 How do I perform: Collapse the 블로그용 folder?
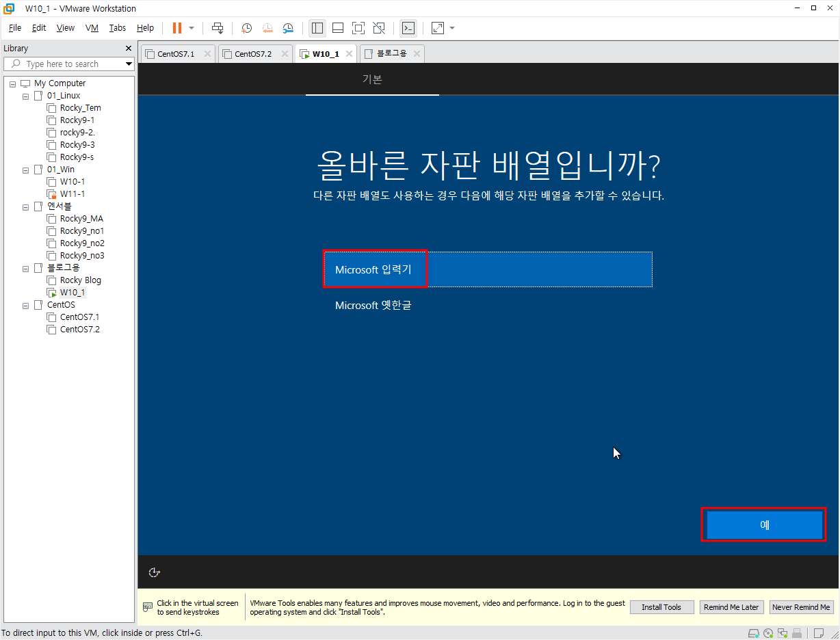pyautogui.click(x=25, y=268)
